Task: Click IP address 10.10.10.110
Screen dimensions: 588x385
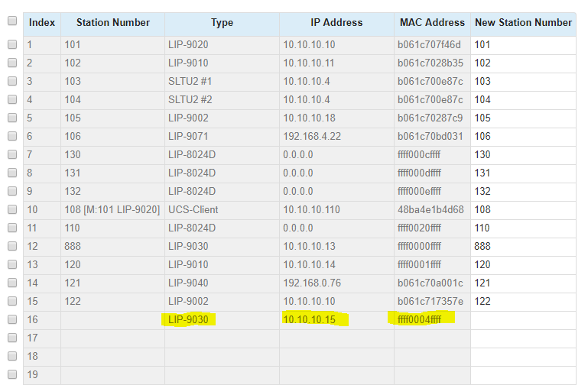Action: (311, 209)
